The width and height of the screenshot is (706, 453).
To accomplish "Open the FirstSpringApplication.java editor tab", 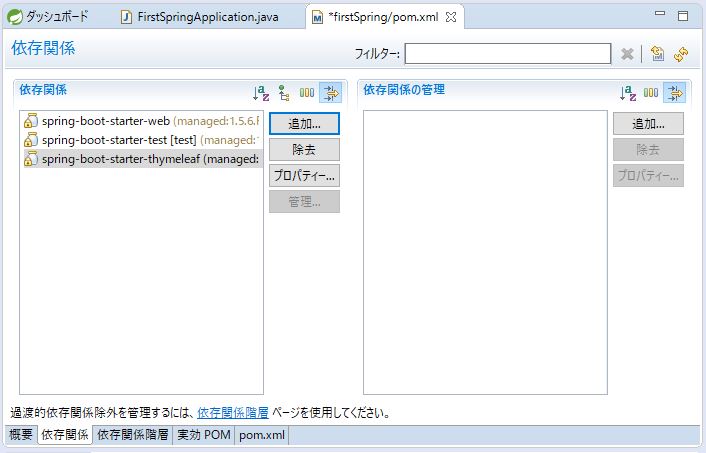I will click(199, 17).
